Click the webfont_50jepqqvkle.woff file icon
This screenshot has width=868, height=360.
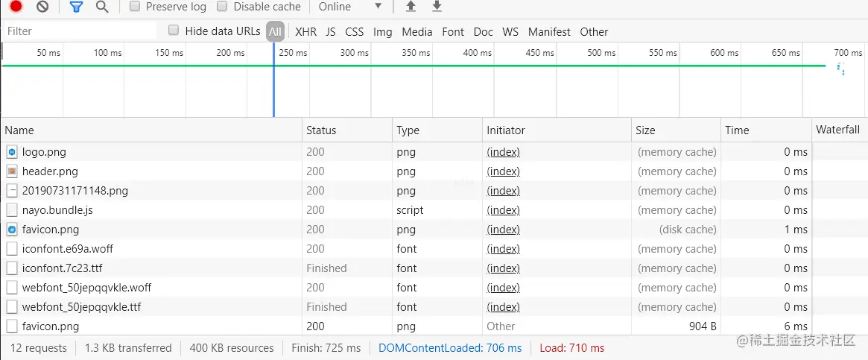12,288
